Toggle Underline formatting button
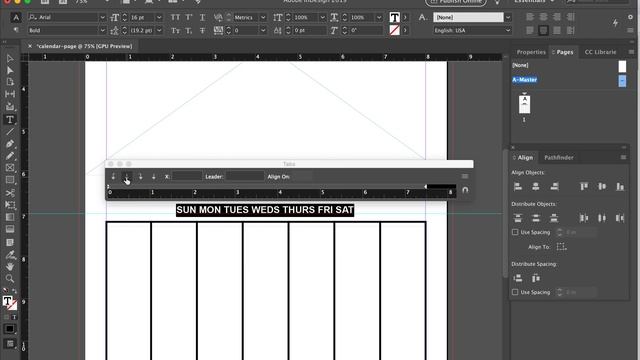Image resolution: width=640 pixels, height=360 pixels. tap(202, 18)
